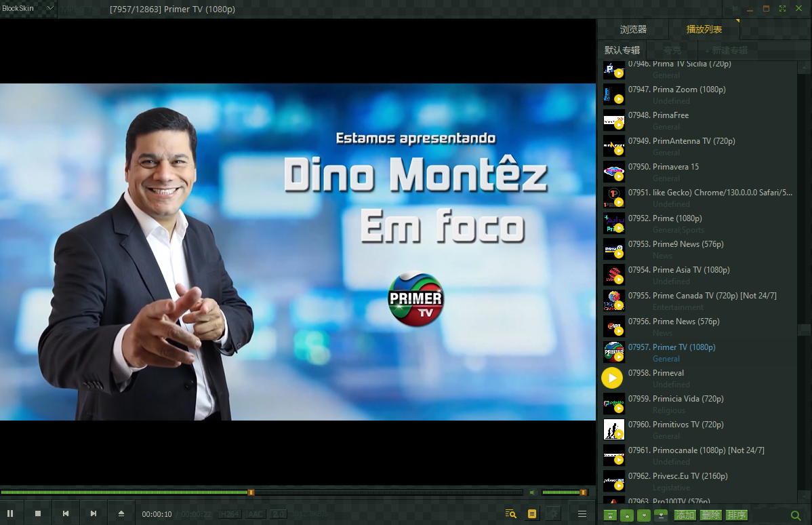The image size is (812, 525).
Task: Select 07947. Prima Zoom (1080p) entry
Action: [x=699, y=94]
